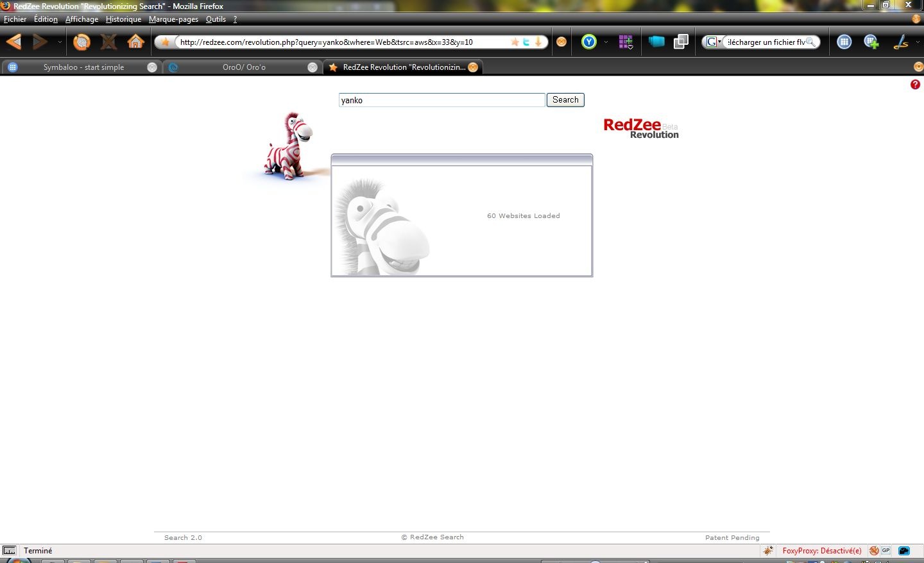This screenshot has width=924, height=563.
Task: Expand the dropdown next to Yahoo icon
Action: [x=606, y=42]
